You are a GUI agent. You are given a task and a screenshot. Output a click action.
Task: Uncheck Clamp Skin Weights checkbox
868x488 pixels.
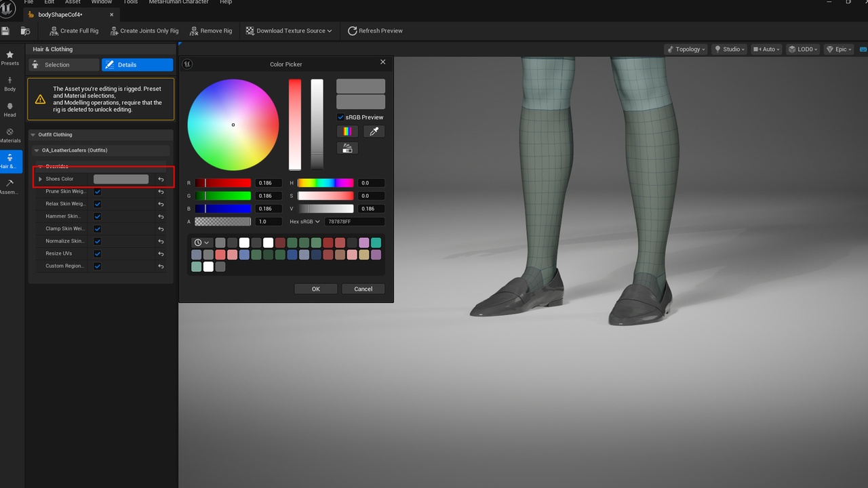(98, 229)
